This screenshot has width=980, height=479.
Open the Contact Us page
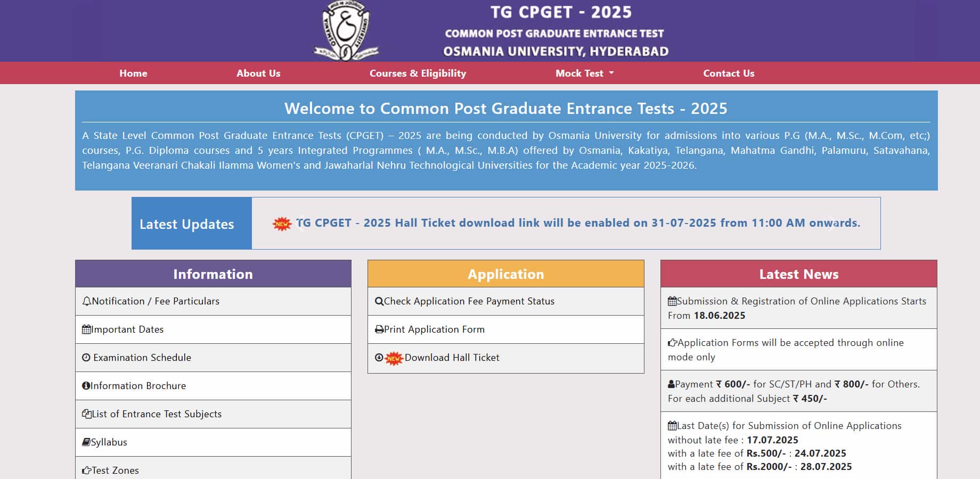pyautogui.click(x=729, y=73)
